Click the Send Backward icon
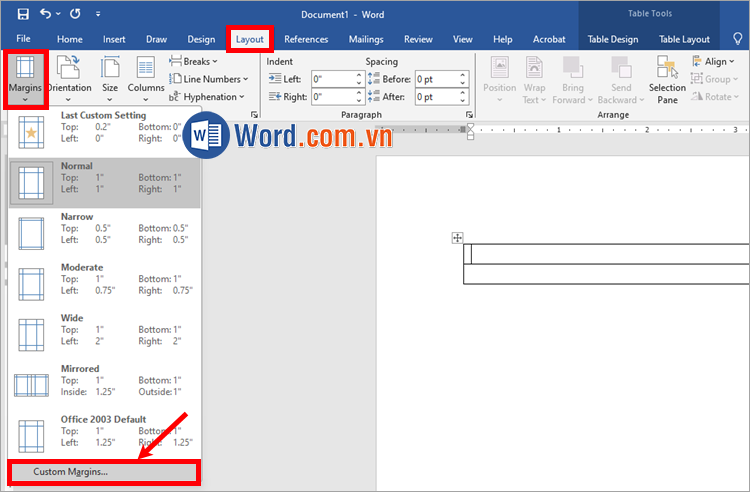This screenshot has height=492, width=750. point(621,67)
